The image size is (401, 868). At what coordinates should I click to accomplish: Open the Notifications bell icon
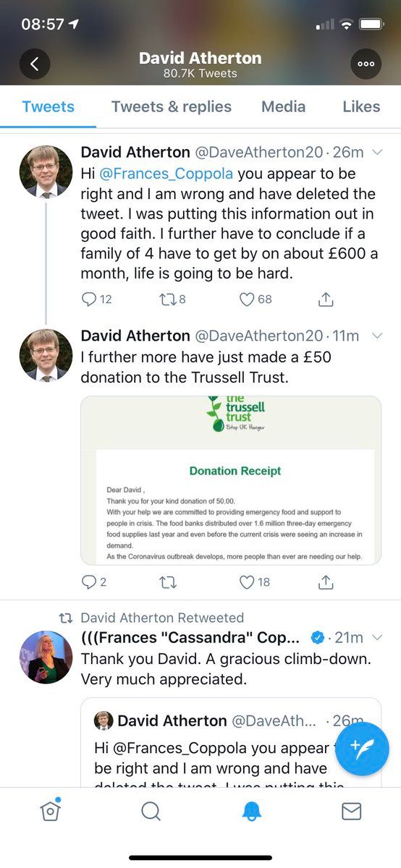tap(251, 812)
